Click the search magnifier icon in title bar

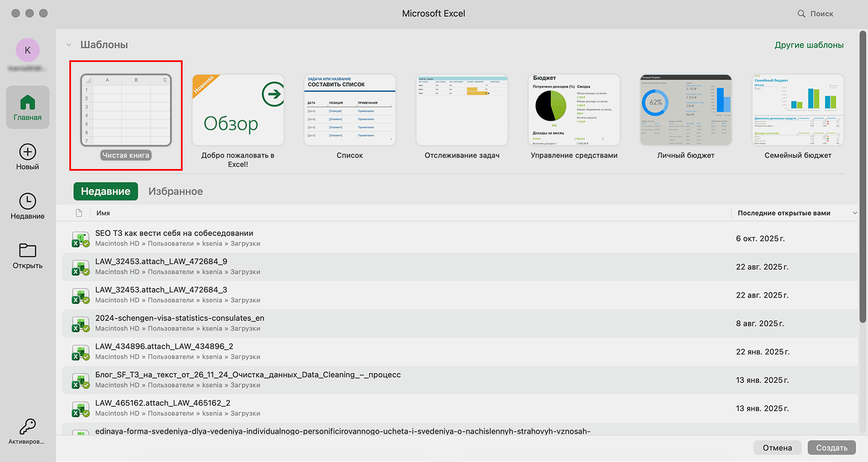coord(801,14)
